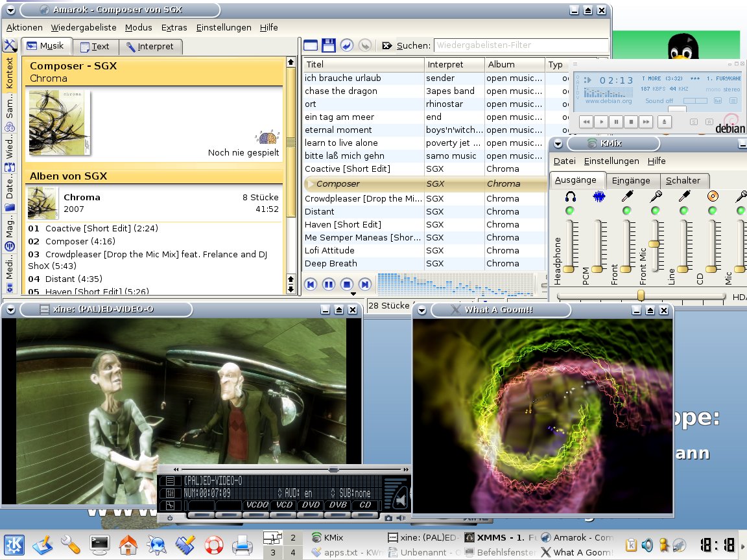Open the home folder icon in panel
The height and width of the screenshot is (560, 747).
tap(128, 545)
